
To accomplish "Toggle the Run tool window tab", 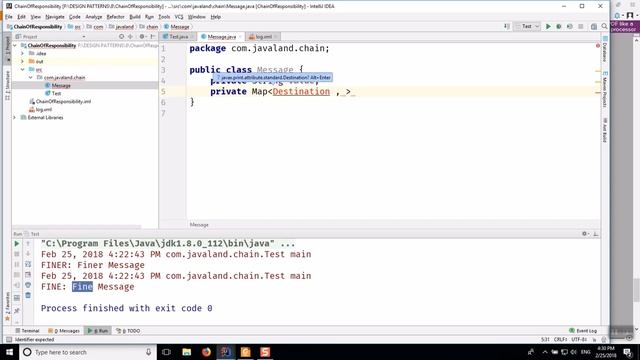I will (x=98, y=331).
